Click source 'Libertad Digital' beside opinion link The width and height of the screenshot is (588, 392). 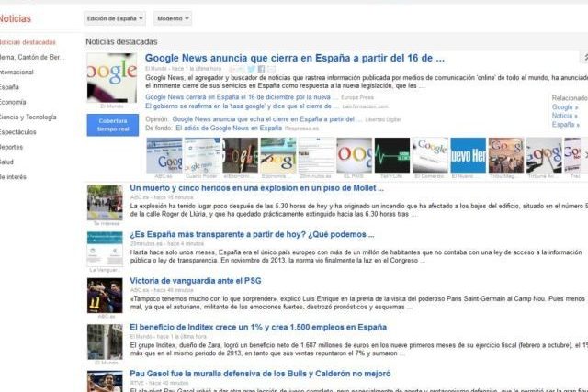[383, 119]
